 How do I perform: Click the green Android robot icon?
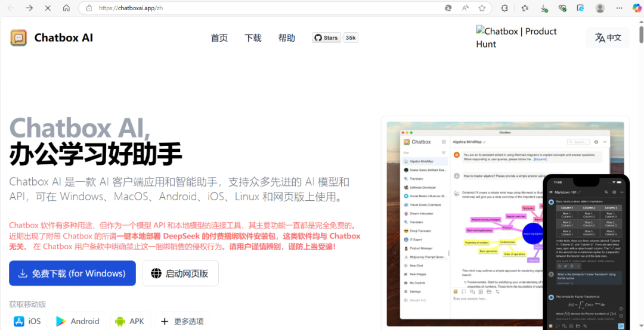click(x=120, y=321)
